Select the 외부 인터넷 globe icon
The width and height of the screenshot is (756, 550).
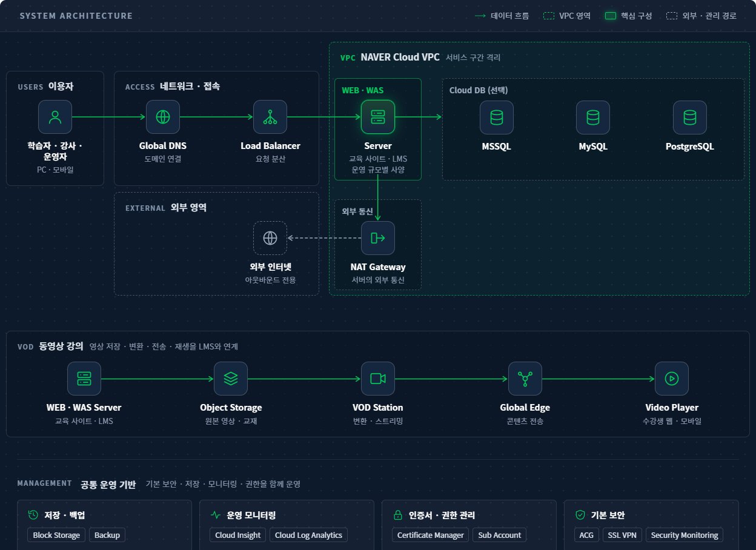(270, 238)
